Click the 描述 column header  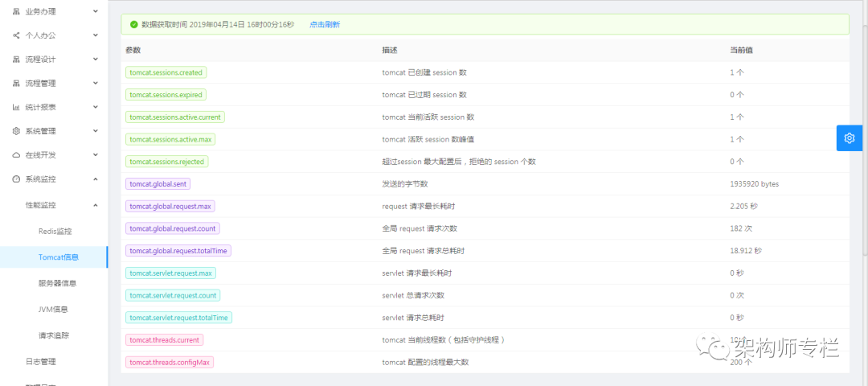tap(390, 51)
